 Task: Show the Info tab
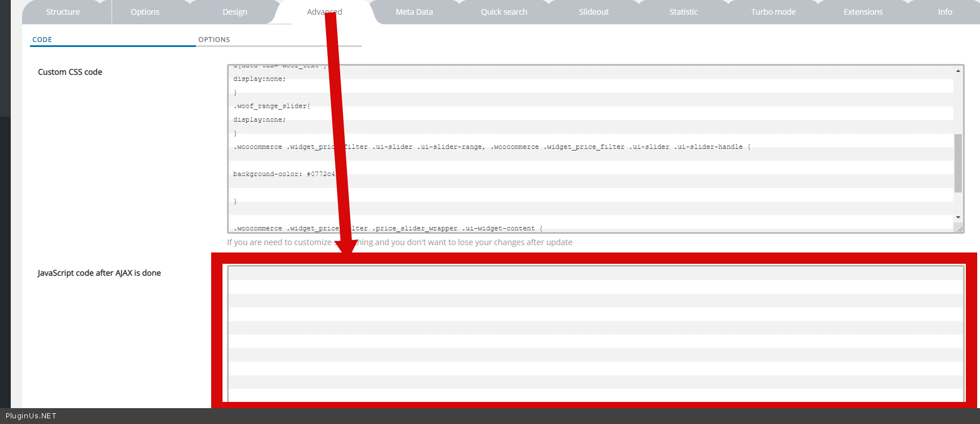[x=944, y=12]
